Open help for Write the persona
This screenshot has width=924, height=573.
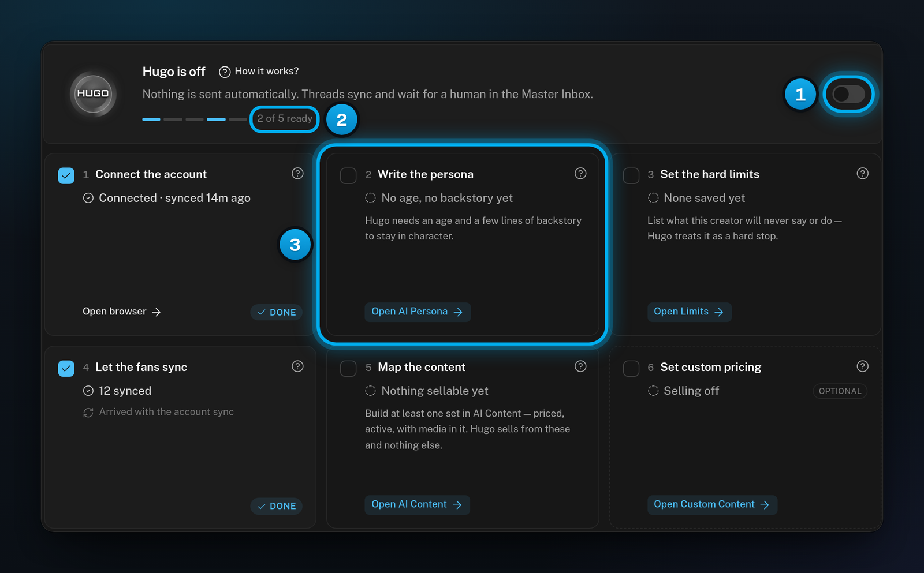coord(580,173)
